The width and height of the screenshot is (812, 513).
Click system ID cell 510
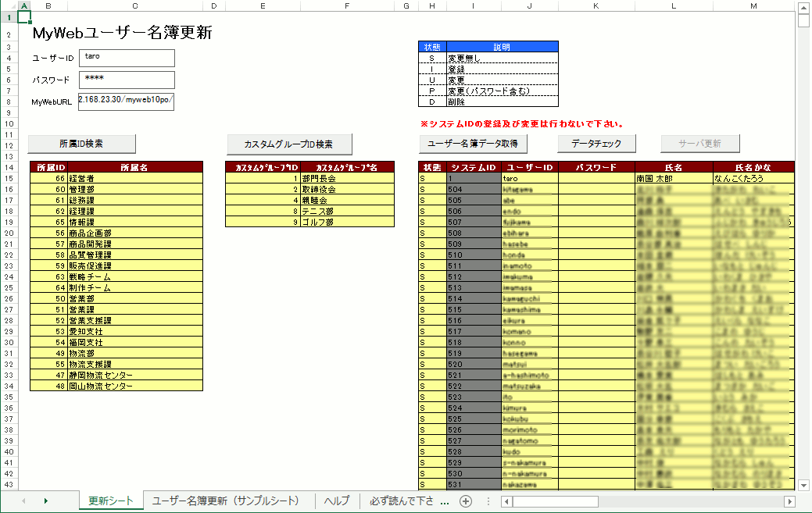point(474,255)
